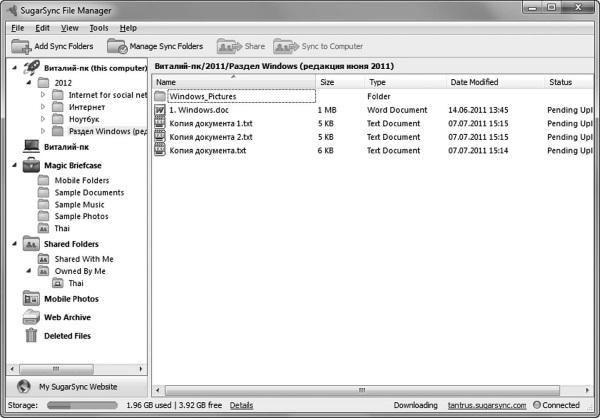This screenshot has height=418, width=600.
Task: Open the Help menu
Action: (128, 28)
